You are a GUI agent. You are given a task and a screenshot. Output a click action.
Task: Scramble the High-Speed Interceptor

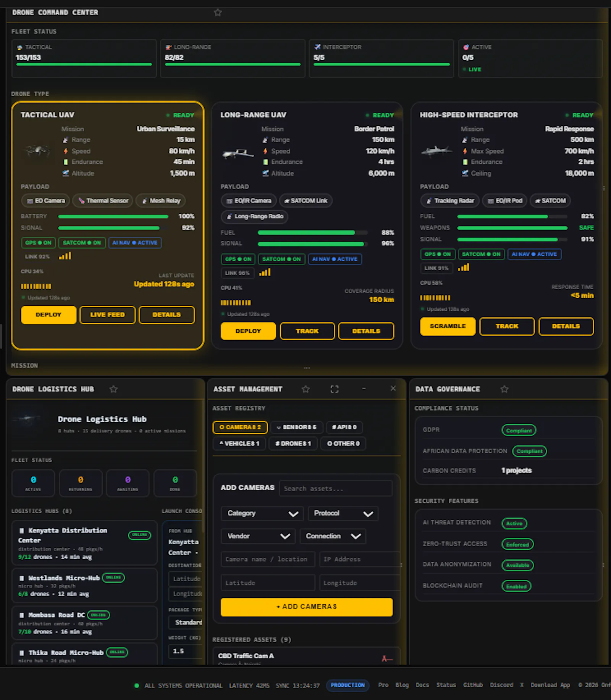coord(448,326)
